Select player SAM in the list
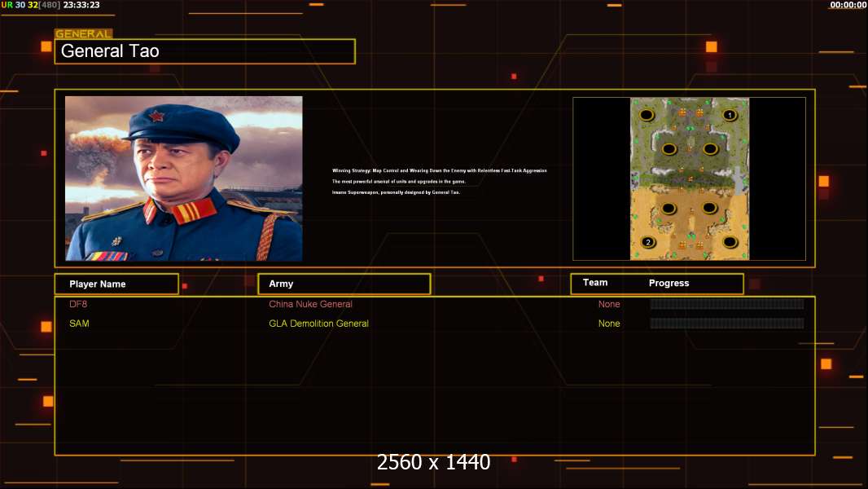This screenshot has width=868, height=489. pyautogui.click(x=79, y=324)
